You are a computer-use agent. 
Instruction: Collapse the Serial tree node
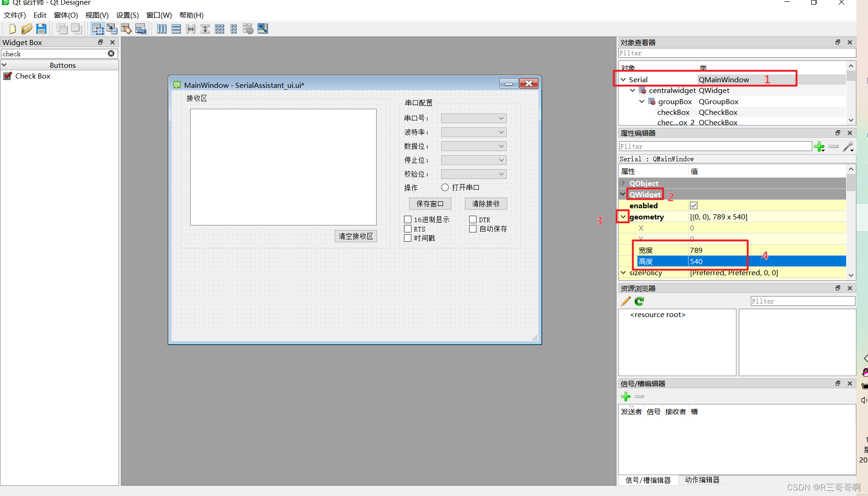point(623,80)
